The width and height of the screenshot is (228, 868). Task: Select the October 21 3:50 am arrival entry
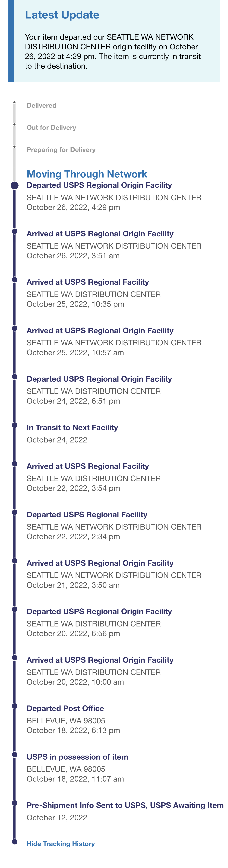pyautogui.click(x=114, y=574)
